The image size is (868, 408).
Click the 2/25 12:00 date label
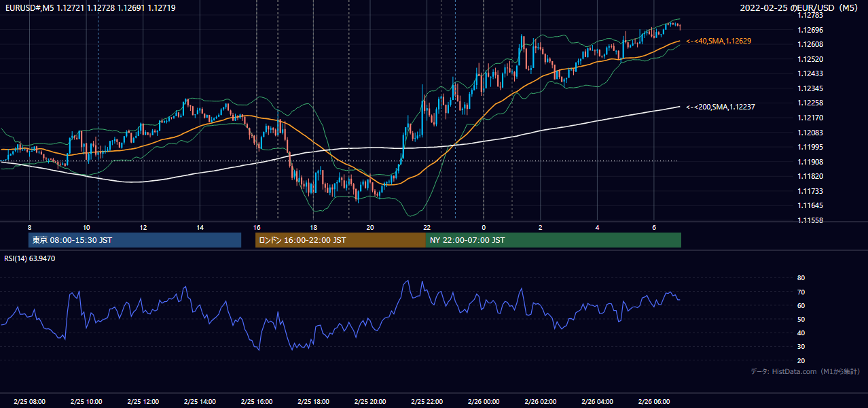[143, 401]
